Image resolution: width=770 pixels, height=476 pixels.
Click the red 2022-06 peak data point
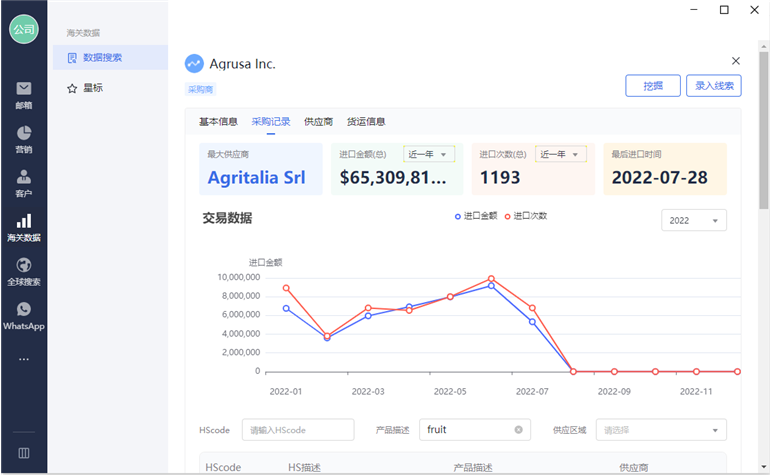(x=491, y=279)
